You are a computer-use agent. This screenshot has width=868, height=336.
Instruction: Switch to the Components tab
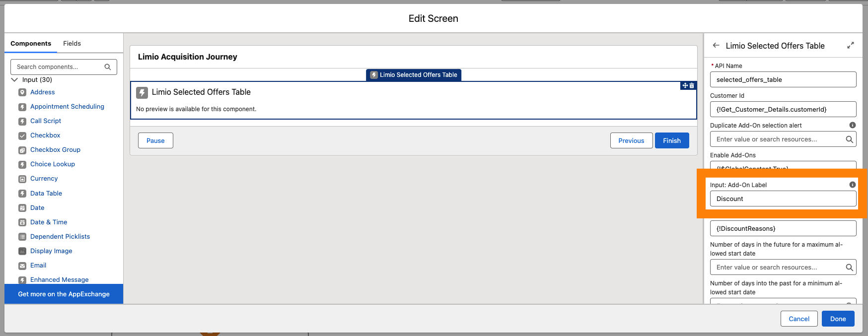click(31, 44)
